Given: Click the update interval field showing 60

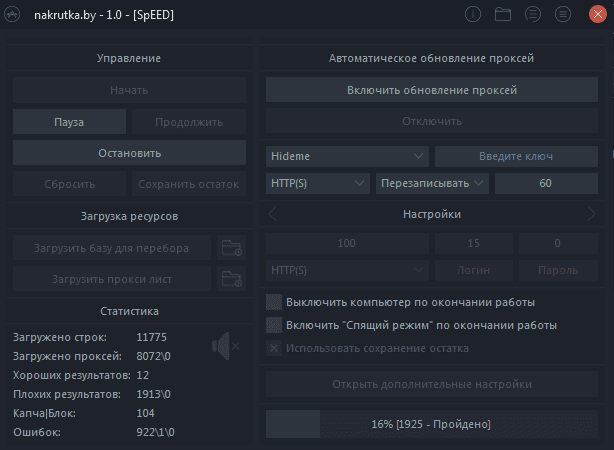Looking at the screenshot, I should click(x=546, y=183).
